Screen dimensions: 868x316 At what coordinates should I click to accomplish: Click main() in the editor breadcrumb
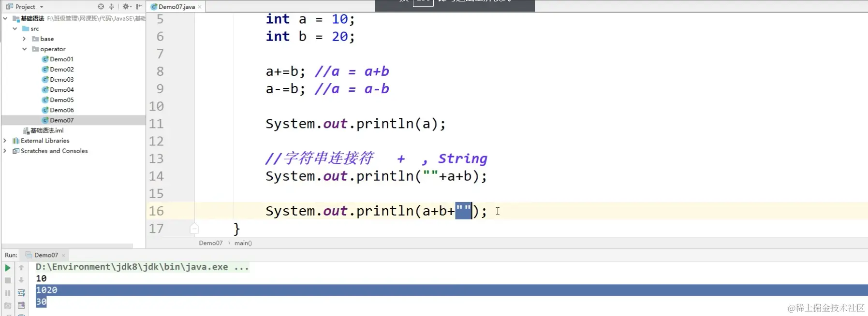[x=243, y=243]
